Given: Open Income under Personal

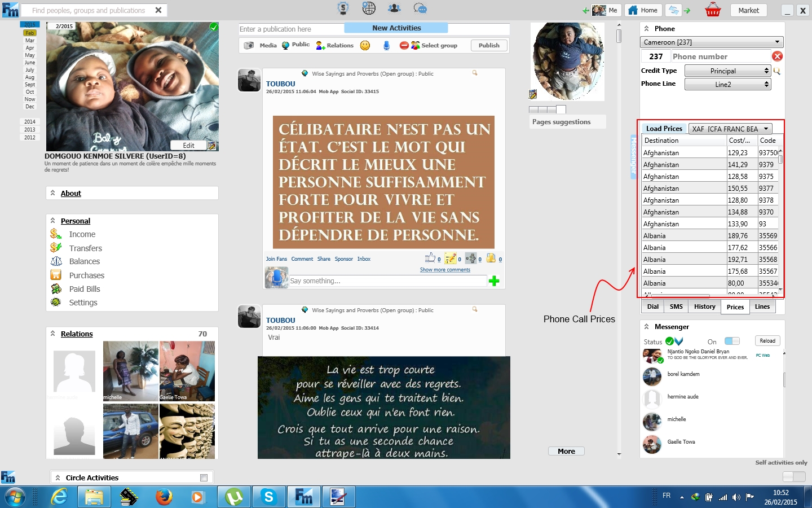Looking at the screenshot, I should [x=82, y=234].
